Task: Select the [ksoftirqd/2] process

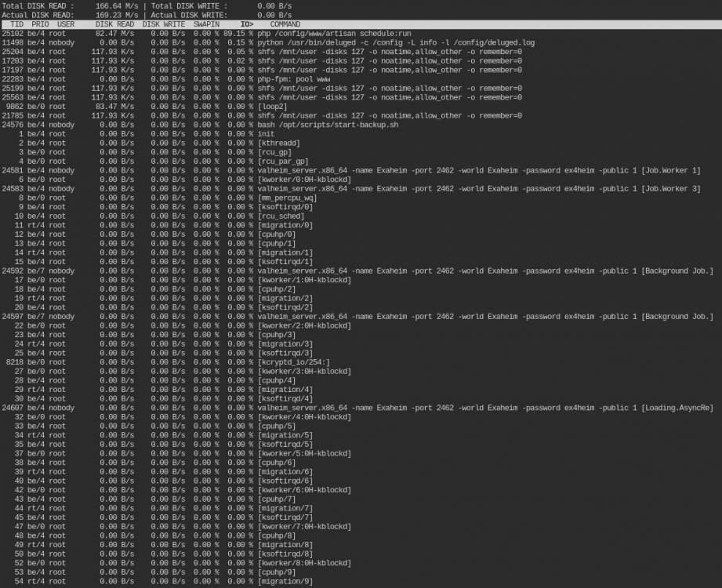Action: (285, 307)
